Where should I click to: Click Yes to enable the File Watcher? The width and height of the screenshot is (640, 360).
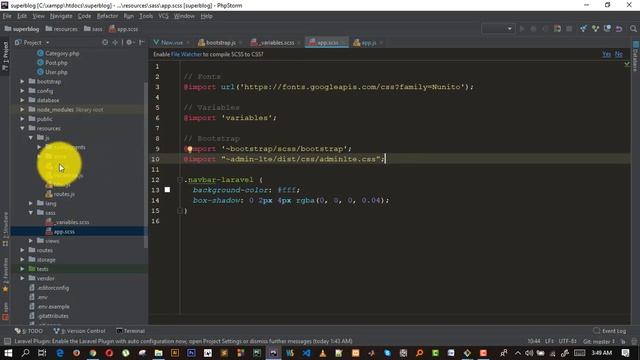pyautogui.click(x=607, y=54)
